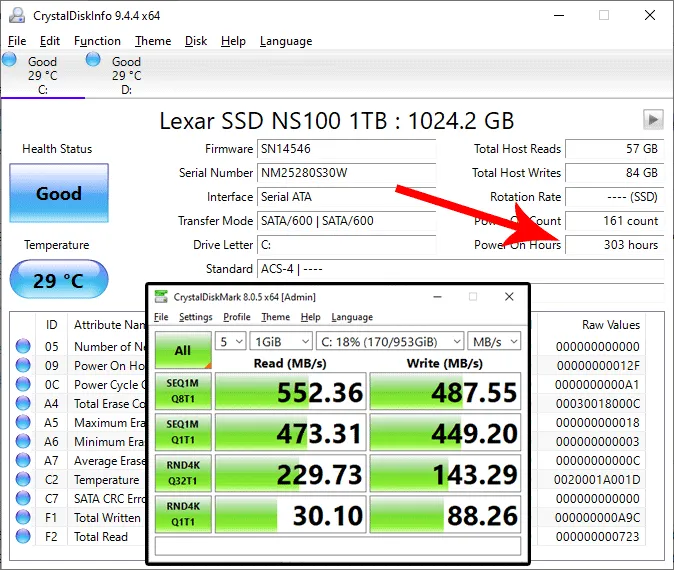The image size is (674, 570).
Task: Click status orb for attribute A5
Action: pyautogui.click(x=23, y=422)
